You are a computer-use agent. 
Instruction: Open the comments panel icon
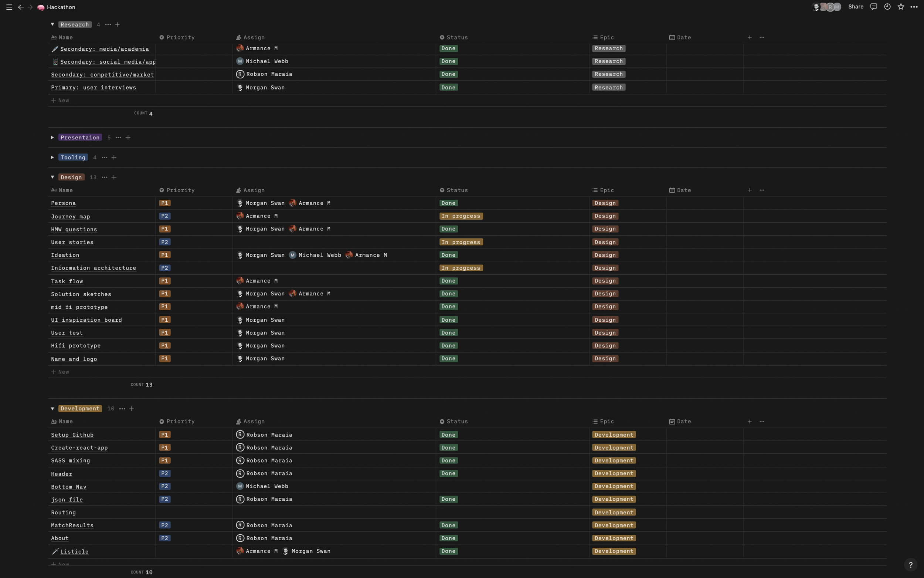coord(874,7)
